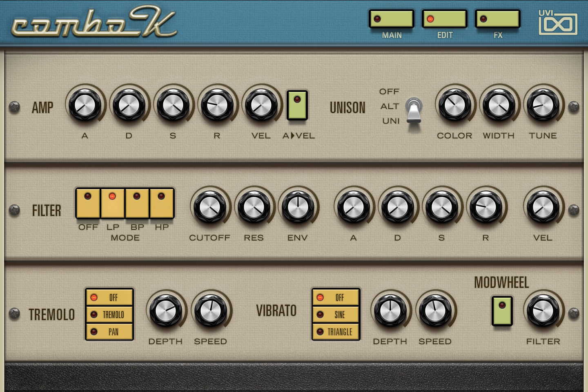Adjust the unison TUNE knob

click(543, 105)
